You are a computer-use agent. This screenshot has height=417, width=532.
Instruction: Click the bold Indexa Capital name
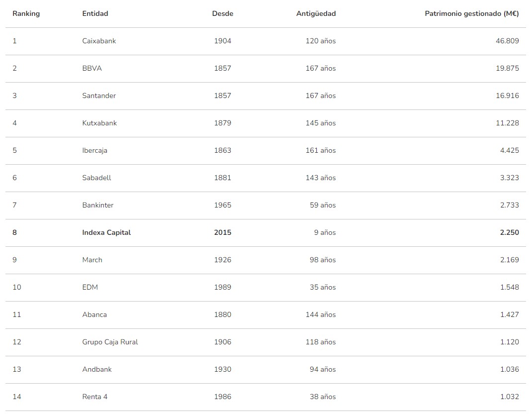[x=106, y=232]
